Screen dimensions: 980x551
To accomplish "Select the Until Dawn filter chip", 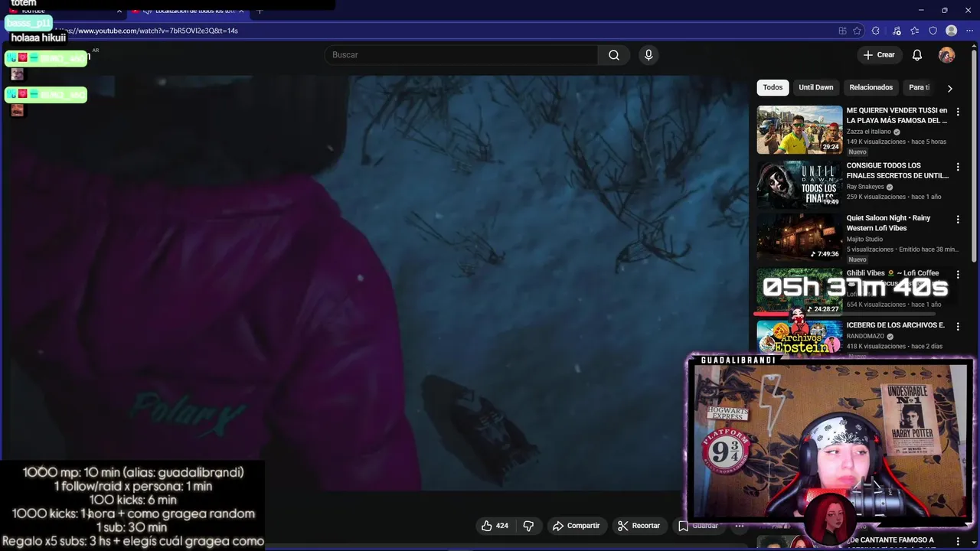I will 815,87.
